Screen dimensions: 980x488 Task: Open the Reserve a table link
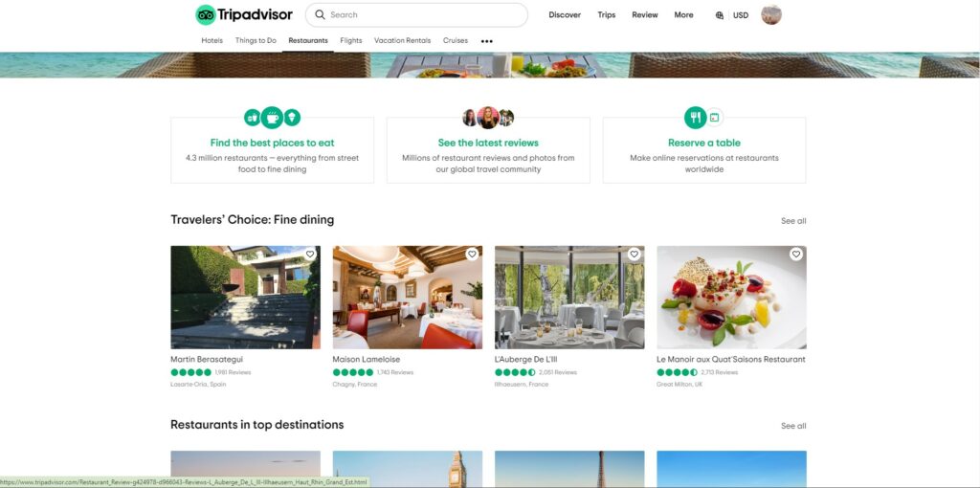coord(704,143)
